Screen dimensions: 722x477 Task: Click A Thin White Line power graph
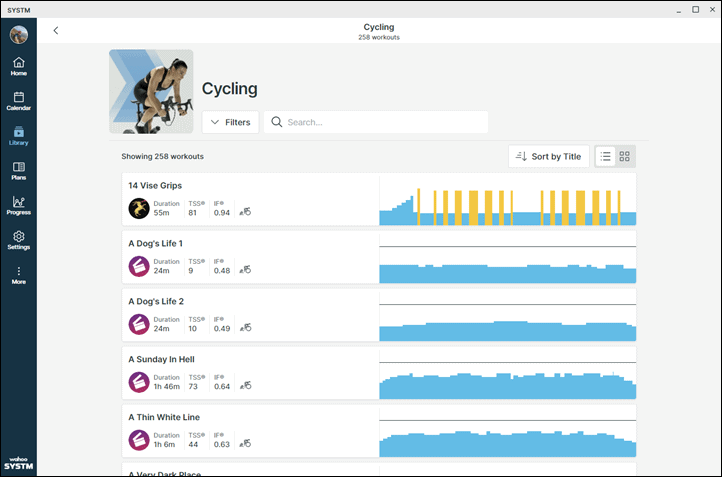point(507,431)
